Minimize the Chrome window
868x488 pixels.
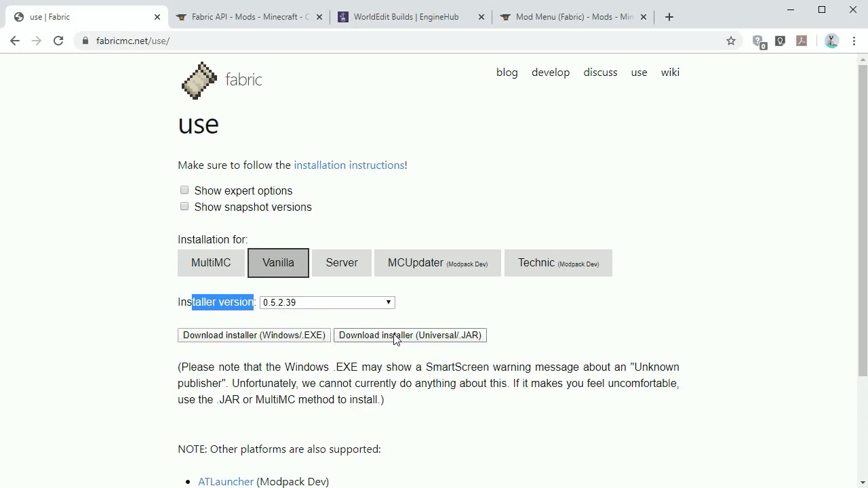[791, 9]
